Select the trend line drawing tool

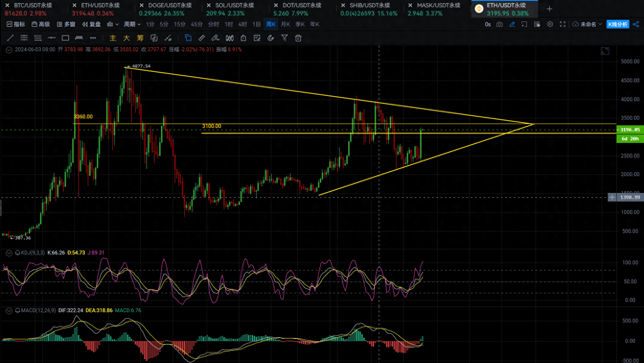[10, 38]
